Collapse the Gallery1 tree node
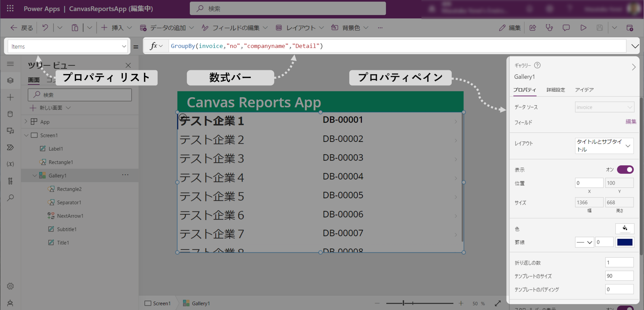The width and height of the screenshot is (644, 310). point(34,175)
